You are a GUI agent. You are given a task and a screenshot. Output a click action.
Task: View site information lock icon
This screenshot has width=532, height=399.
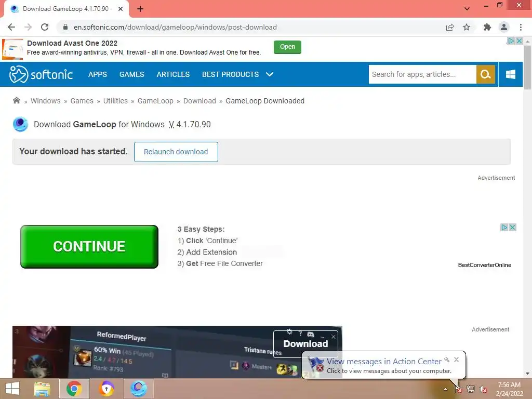65,27
